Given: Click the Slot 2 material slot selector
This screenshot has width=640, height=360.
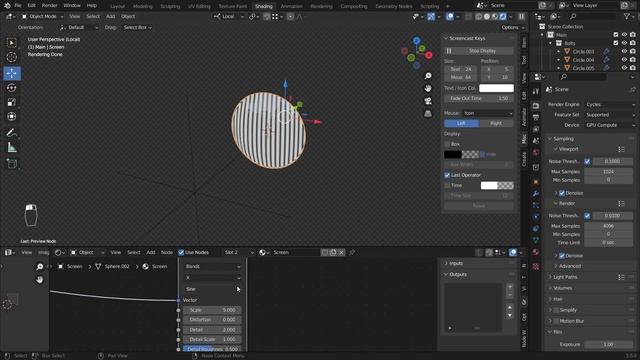Looking at the screenshot, I should (238, 252).
